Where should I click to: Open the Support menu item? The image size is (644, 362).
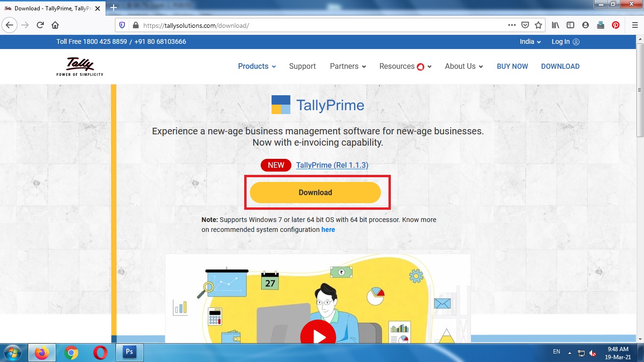click(x=302, y=66)
